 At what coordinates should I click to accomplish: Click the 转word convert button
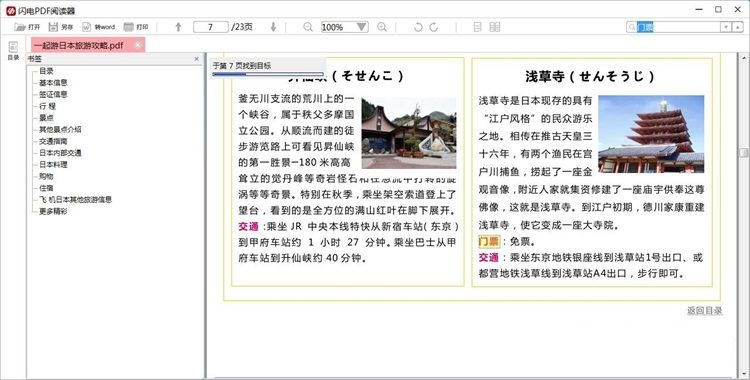coord(99,27)
